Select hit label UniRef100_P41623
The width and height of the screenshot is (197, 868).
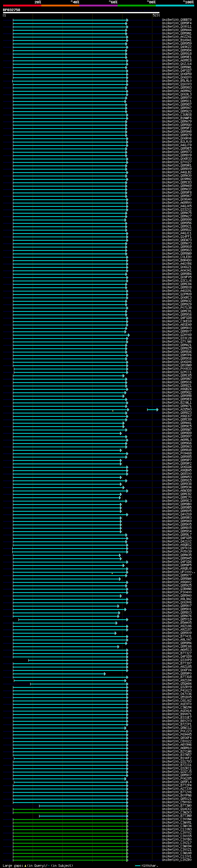click(177, 690)
